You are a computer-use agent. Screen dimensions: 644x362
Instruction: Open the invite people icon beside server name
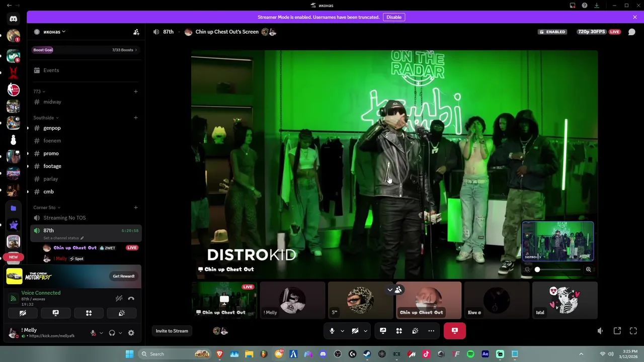click(x=136, y=32)
